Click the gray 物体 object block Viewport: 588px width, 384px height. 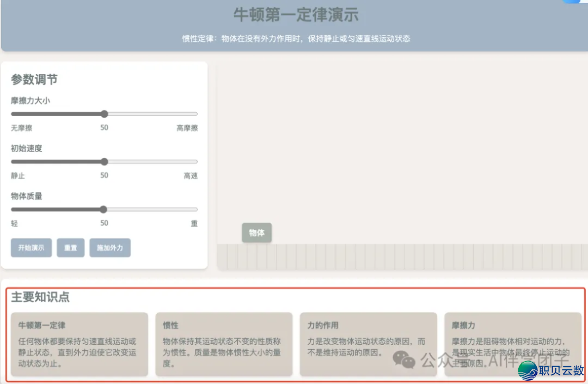coord(256,233)
